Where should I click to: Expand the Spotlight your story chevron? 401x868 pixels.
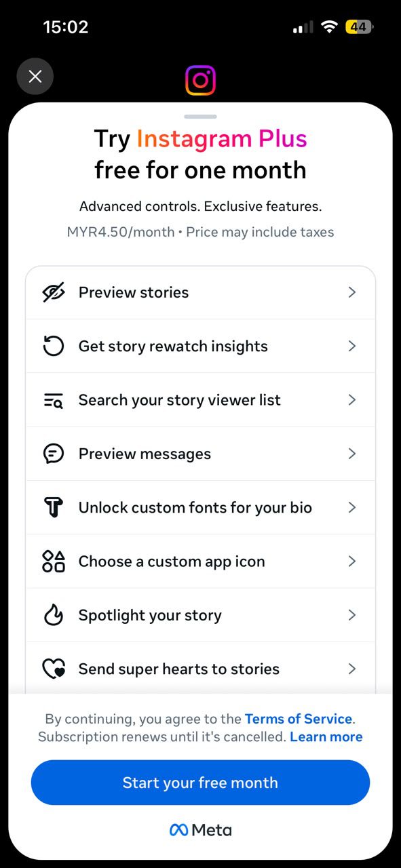click(352, 615)
